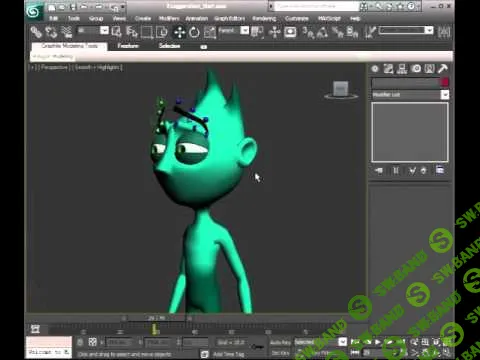480x360 pixels.
Task: Open the Create command panel tab
Action: 375,69
